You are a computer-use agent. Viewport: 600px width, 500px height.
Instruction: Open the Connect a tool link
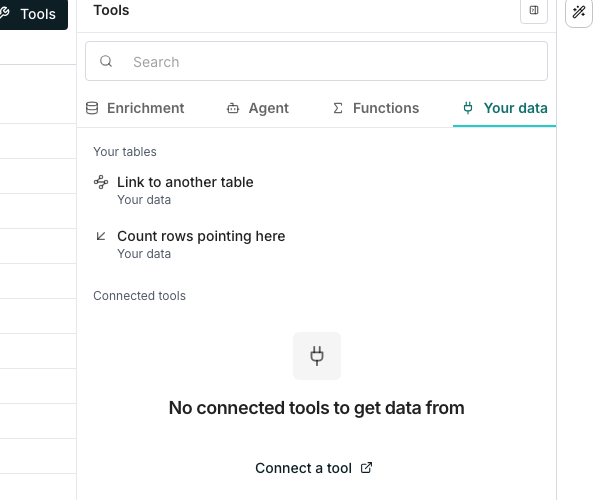pos(314,468)
